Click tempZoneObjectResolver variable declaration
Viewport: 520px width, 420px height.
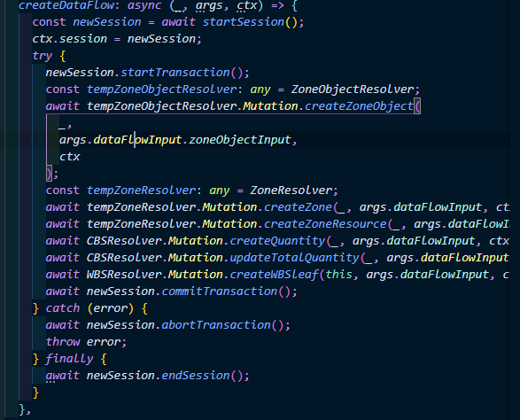point(162,89)
